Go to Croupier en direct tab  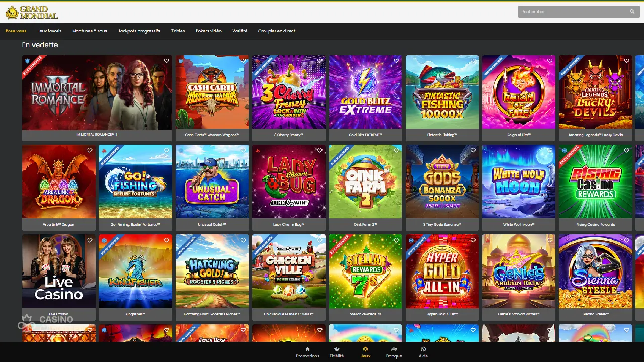pyautogui.click(x=277, y=31)
